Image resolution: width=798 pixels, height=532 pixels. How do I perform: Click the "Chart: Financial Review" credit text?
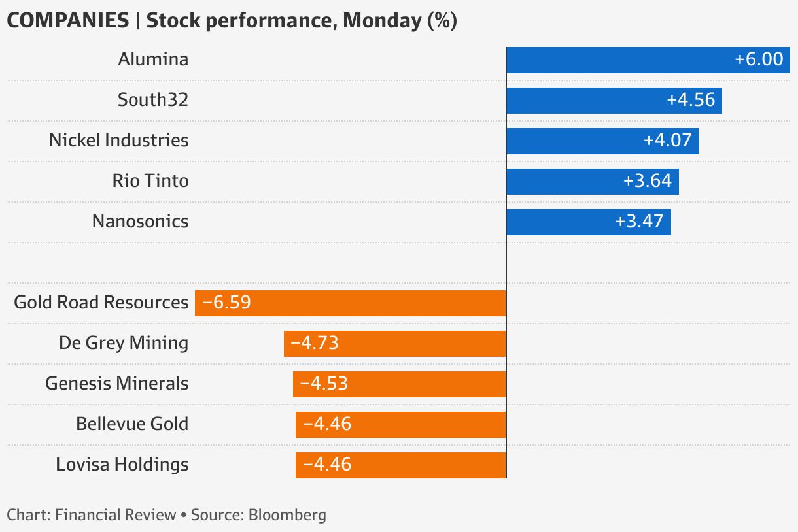pyautogui.click(x=92, y=515)
